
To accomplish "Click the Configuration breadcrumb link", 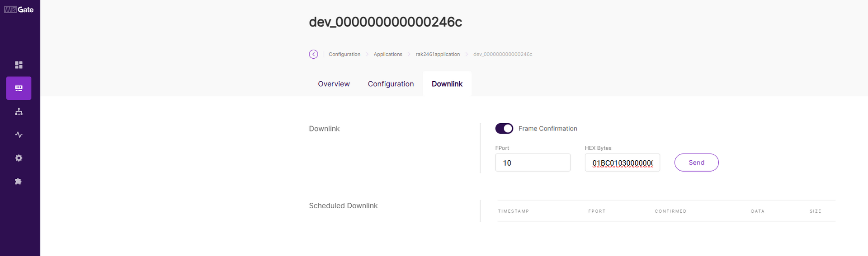I will point(344,54).
